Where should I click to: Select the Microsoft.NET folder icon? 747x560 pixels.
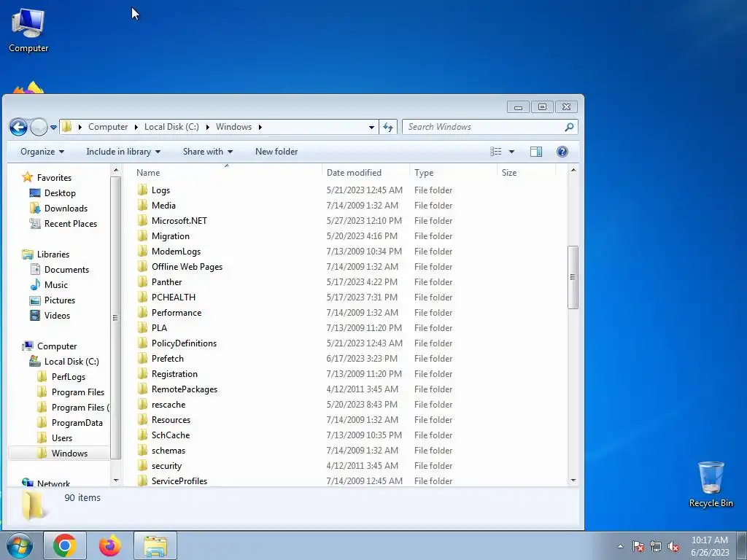[142, 220]
